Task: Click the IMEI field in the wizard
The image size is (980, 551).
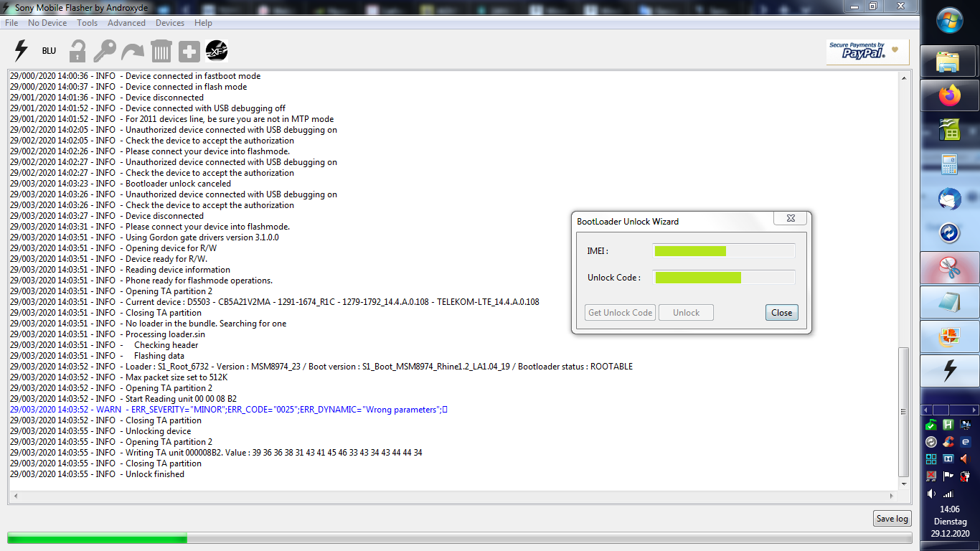Action: coord(724,251)
